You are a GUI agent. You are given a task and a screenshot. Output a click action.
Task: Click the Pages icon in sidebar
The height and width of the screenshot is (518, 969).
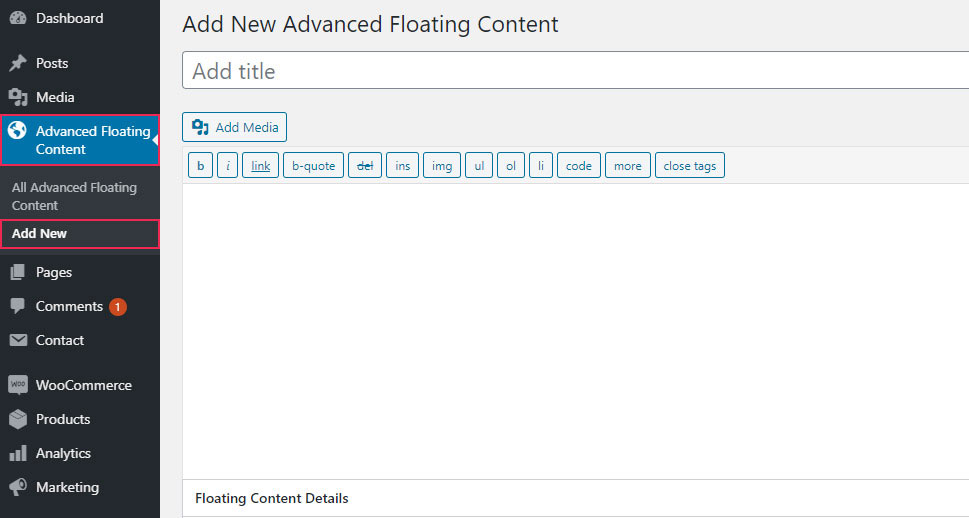(x=18, y=272)
